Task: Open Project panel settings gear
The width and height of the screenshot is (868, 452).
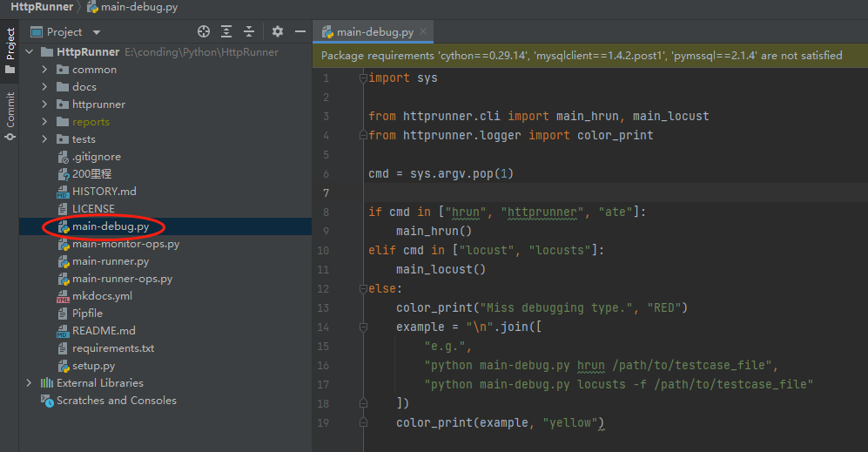Action: coord(278,31)
